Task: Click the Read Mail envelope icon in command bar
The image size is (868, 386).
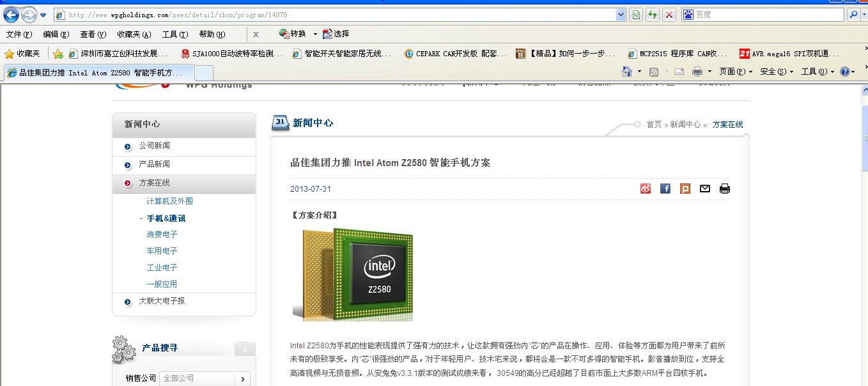Action: pyautogui.click(x=679, y=72)
